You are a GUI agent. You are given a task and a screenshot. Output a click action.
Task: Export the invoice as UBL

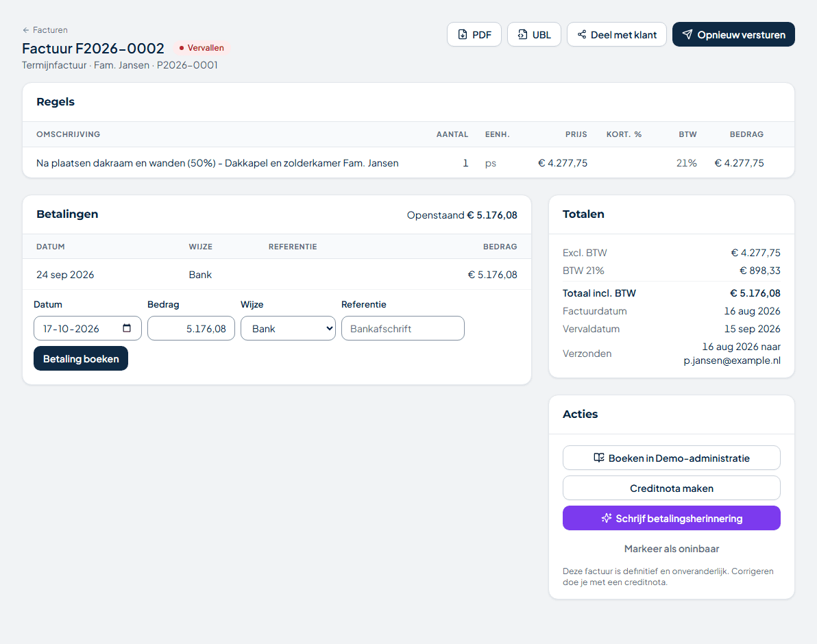click(534, 34)
